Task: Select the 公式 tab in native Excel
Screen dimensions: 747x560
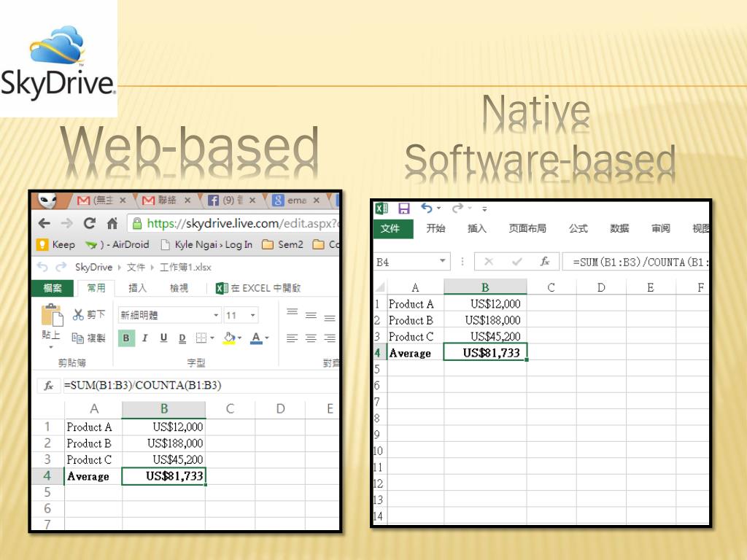Action: coord(578,228)
